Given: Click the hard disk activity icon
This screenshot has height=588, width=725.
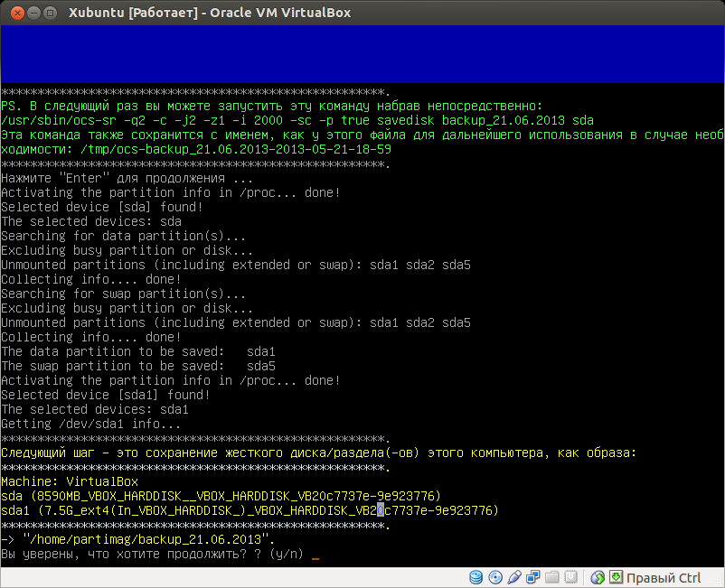Looking at the screenshot, I should click(x=475, y=577).
